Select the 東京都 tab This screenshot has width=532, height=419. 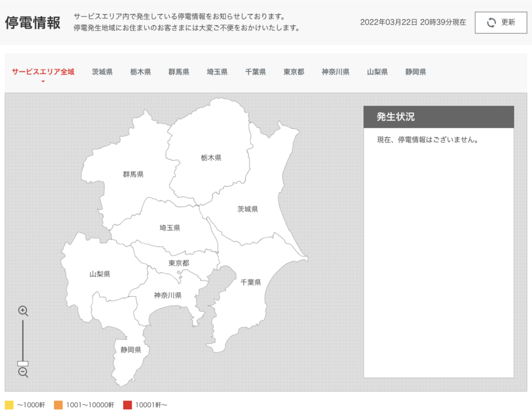(294, 72)
